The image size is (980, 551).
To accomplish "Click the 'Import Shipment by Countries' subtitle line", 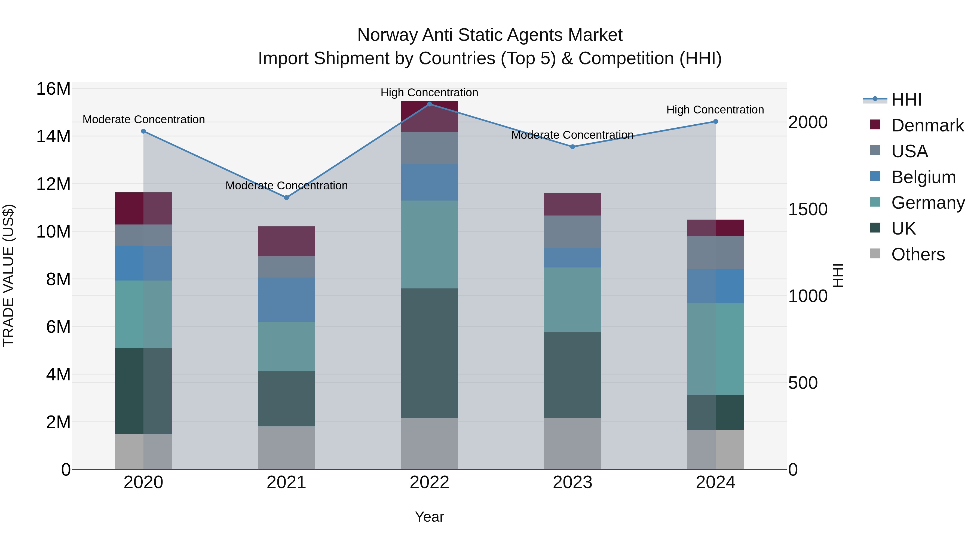I will click(490, 59).
